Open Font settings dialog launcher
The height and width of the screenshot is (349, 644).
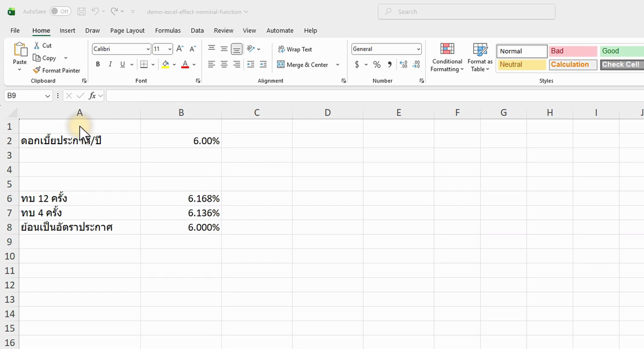(198, 80)
